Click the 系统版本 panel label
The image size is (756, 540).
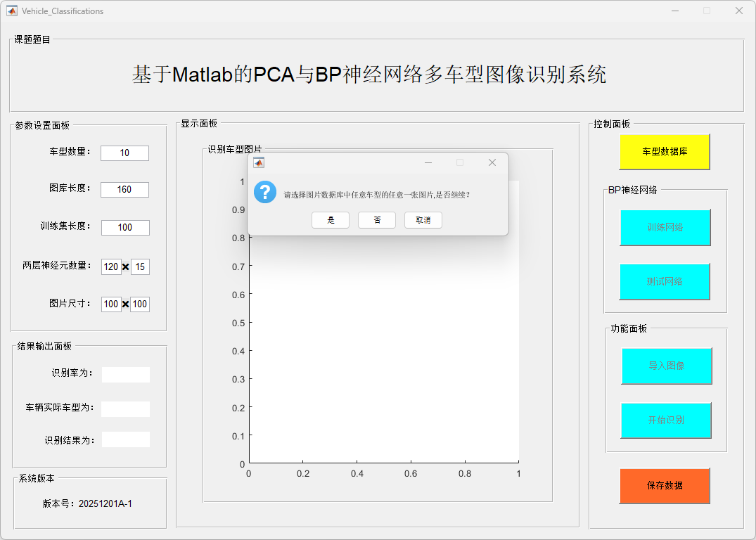tap(37, 478)
